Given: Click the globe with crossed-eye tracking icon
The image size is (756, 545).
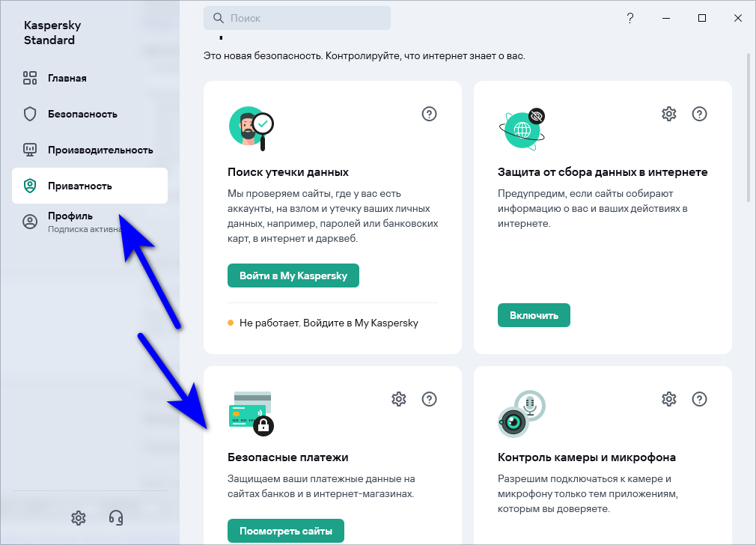Looking at the screenshot, I should pos(522,129).
